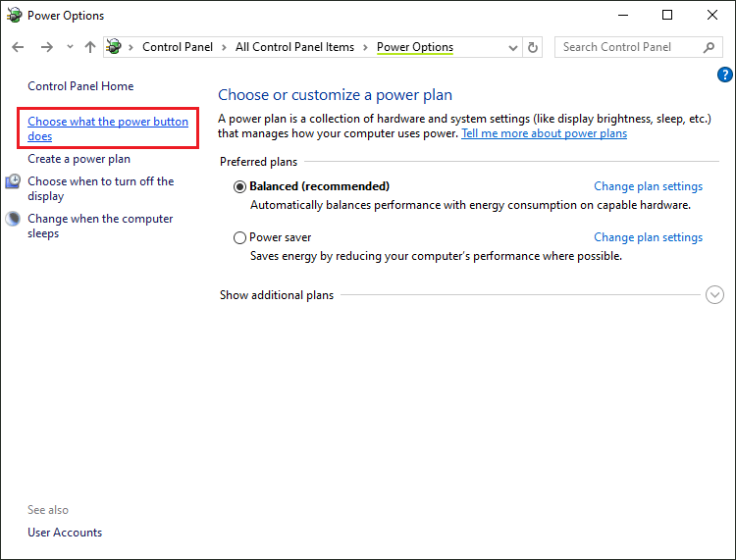The width and height of the screenshot is (736, 560).
Task: Click All Control Panel Items breadcrumb
Action: click(294, 47)
